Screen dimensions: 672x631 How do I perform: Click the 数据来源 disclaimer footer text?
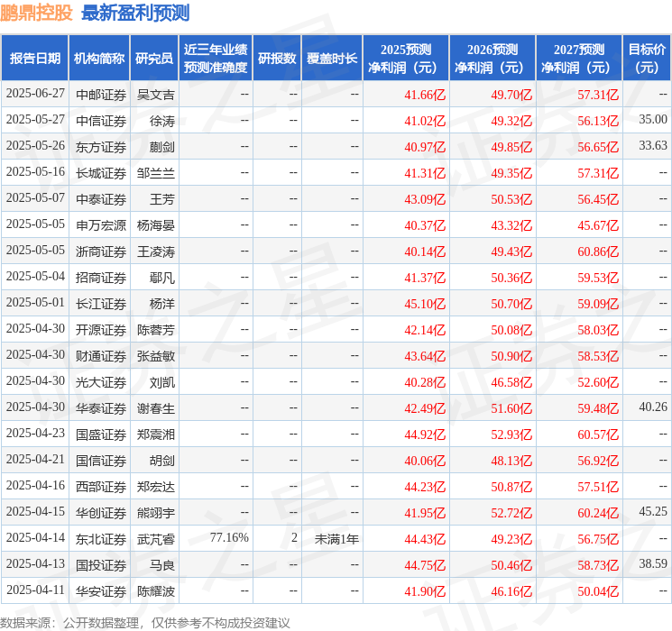point(145,622)
